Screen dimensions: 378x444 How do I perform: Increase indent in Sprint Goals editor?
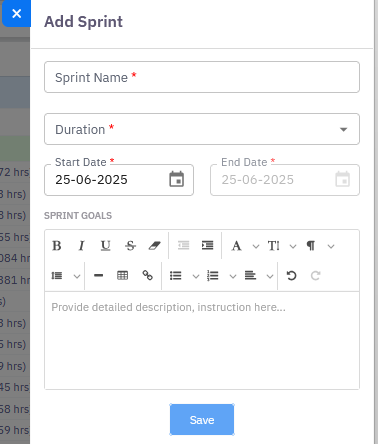coord(208,246)
